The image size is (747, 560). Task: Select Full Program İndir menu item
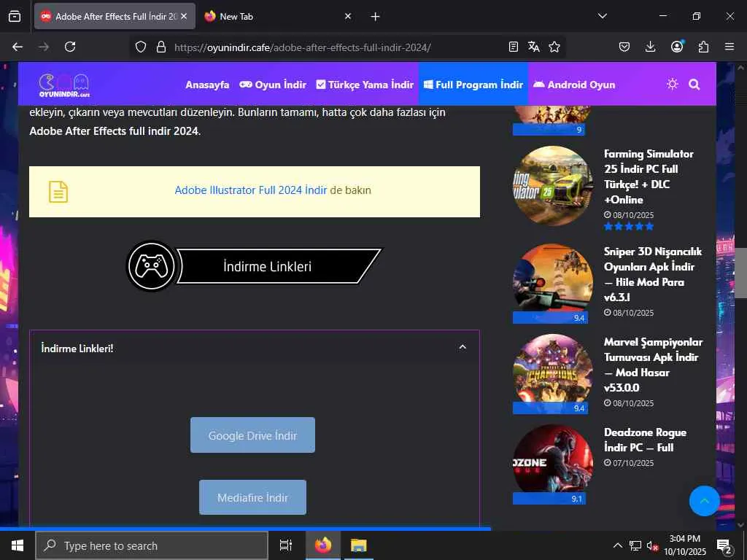point(473,85)
